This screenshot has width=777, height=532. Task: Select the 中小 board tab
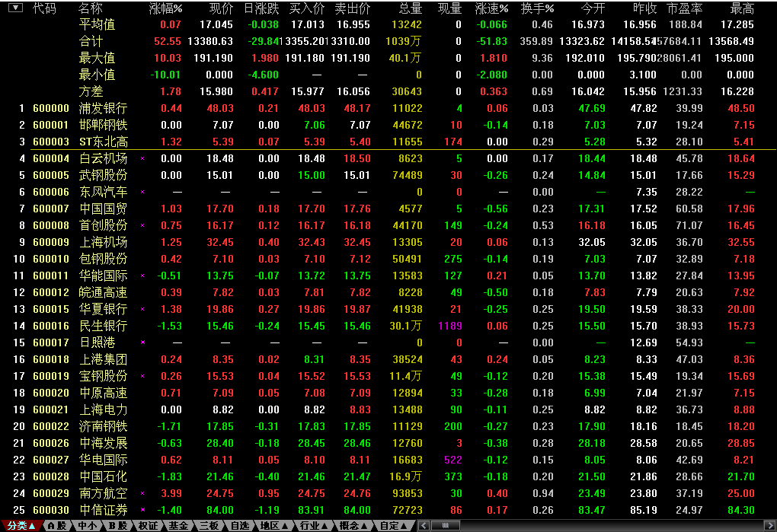click(x=87, y=525)
